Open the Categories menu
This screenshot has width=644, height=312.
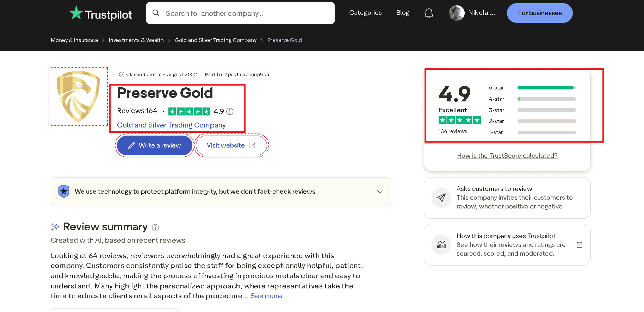click(x=365, y=13)
